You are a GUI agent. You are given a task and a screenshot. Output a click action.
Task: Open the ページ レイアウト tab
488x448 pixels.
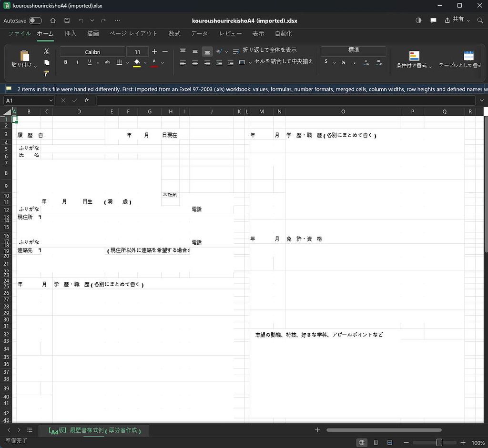133,34
